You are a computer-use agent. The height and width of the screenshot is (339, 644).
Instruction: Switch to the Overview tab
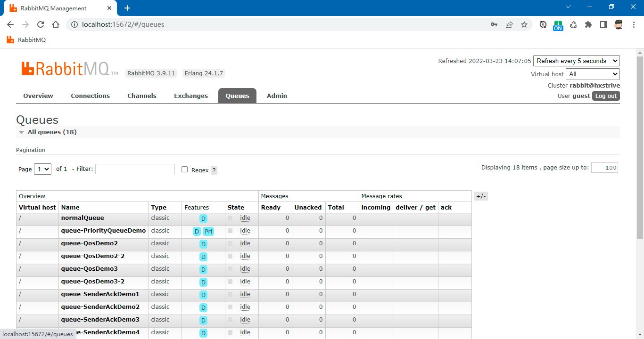(x=38, y=96)
